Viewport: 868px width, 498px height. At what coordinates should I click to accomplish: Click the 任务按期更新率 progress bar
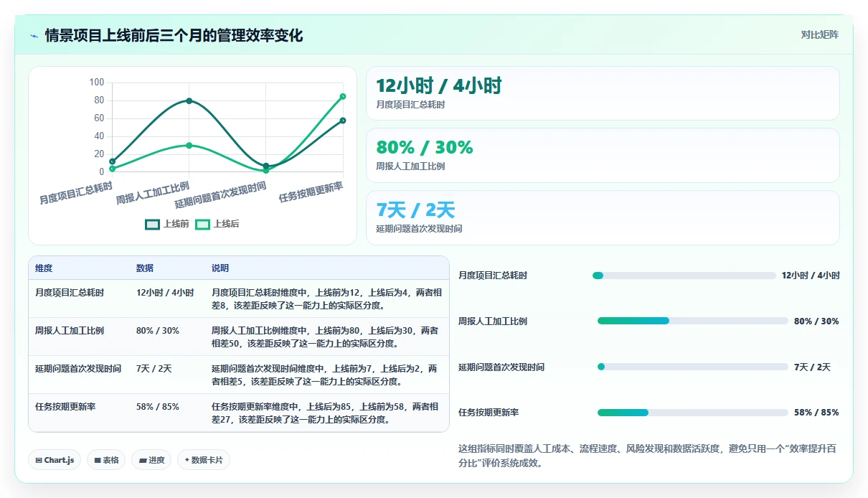(x=693, y=413)
